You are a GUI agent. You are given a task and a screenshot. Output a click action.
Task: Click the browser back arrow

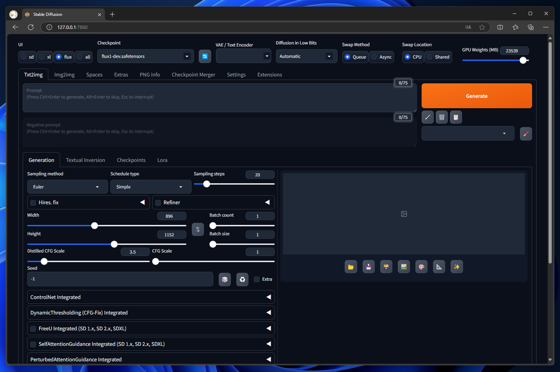(15, 27)
